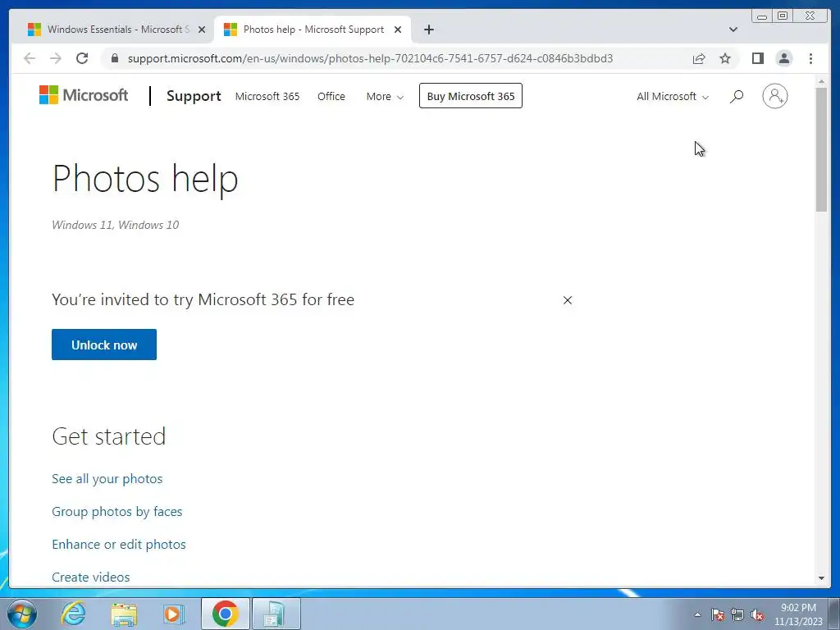Go back with the browser back arrow
Image resolution: width=840 pixels, height=630 pixels.
[x=30, y=58]
